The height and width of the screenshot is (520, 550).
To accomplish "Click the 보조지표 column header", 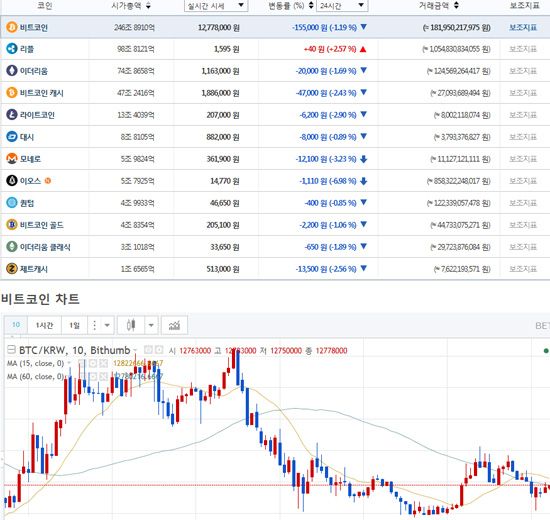I will pyautogui.click(x=524, y=5).
